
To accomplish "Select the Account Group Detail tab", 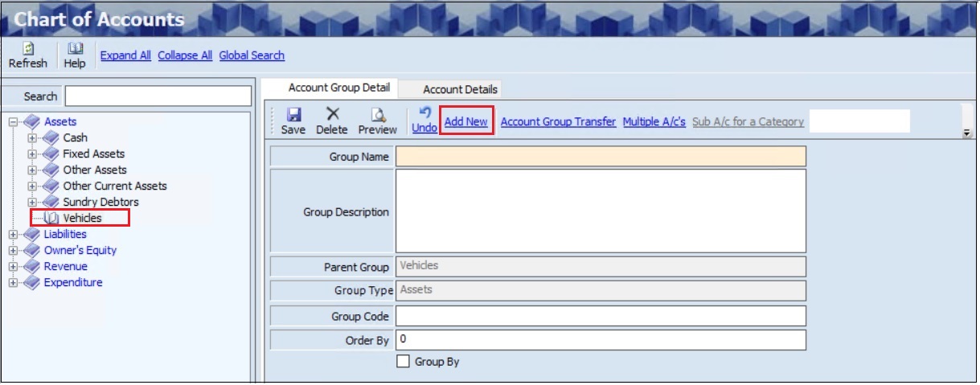I will (x=338, y=88).
